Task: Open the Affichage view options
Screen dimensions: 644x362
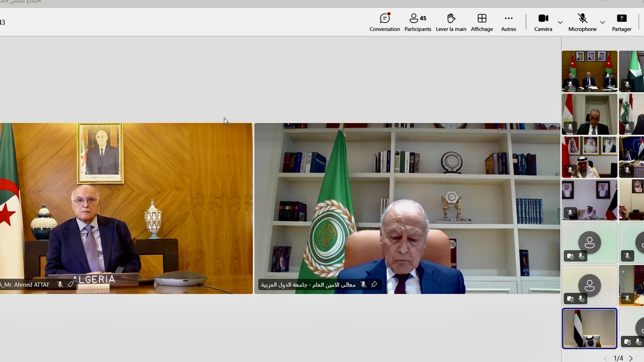Action: click(482, 22)
